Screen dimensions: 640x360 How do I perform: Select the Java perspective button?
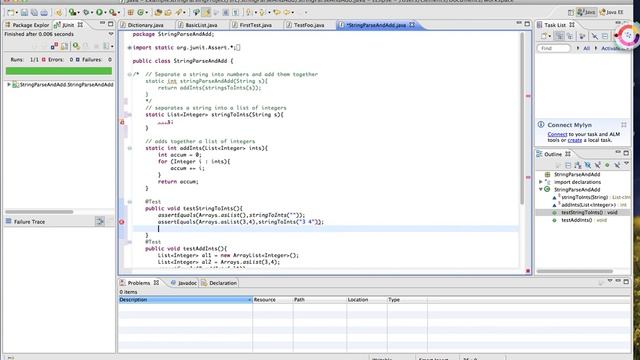pyautogui.click(x=586, y=12)
